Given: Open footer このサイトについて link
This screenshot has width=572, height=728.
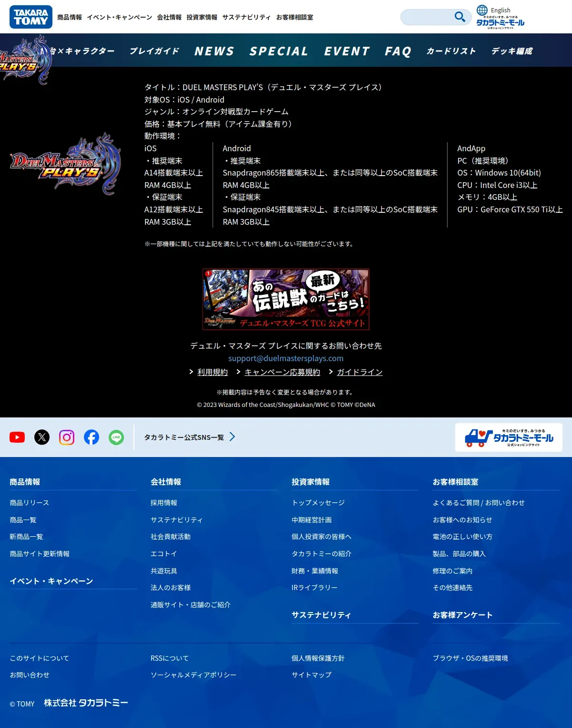Looking at the screenshot, I should (40, 658).
